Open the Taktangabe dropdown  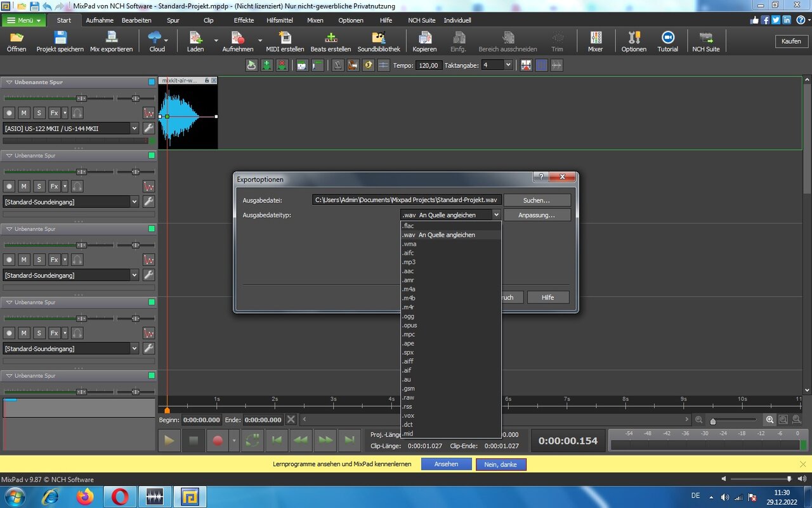(x=508, y=65)
